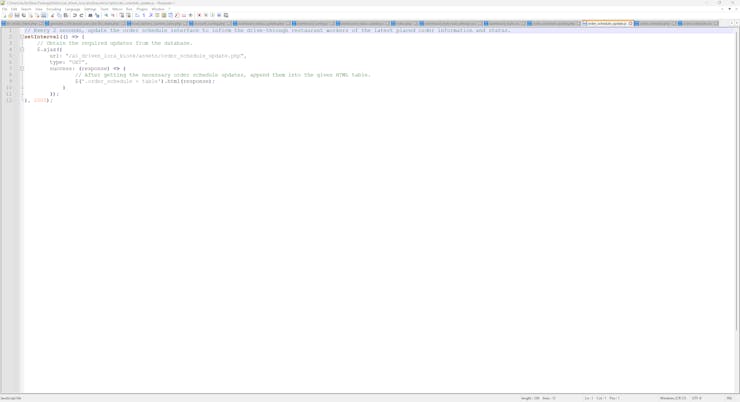Open the Plugins menu

pyautogui.click(x=142, y=9)
